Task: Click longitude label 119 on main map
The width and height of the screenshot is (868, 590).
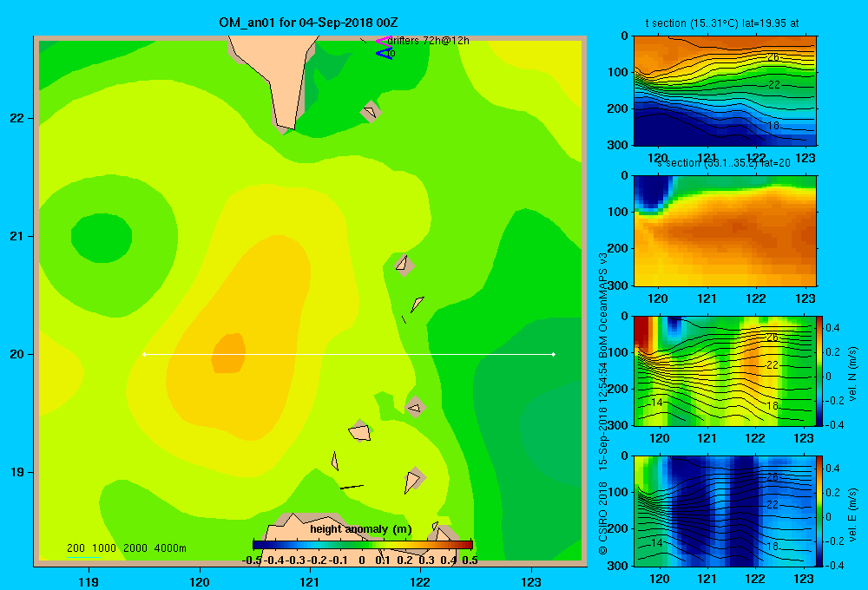Action: pyautogui.click(x=89, y=581)
